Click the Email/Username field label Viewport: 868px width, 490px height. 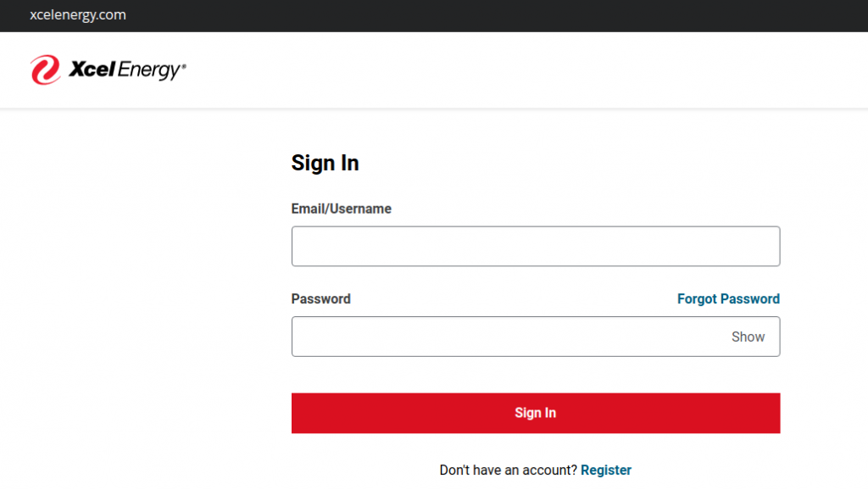341,209
